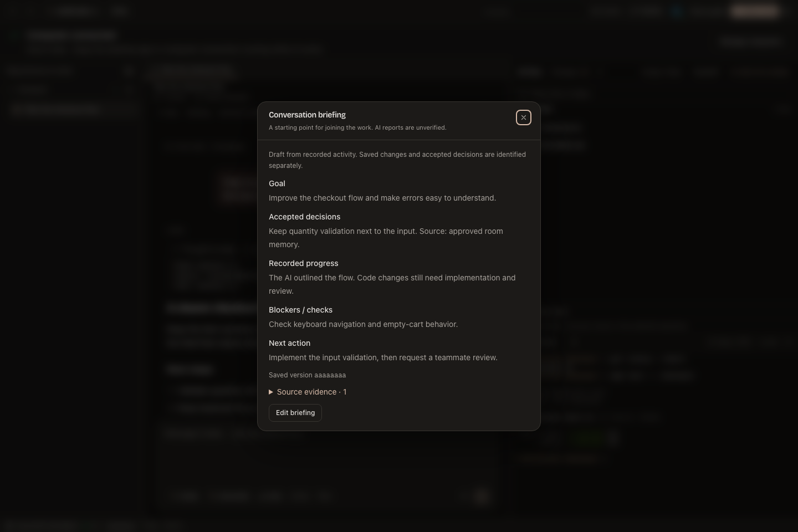The image size is (798, 532).
Task: Select the Recorded progress heading
Action: coord(304,263)
